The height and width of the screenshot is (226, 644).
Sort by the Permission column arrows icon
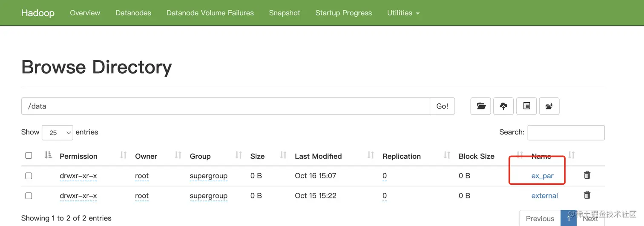[124, 155]
